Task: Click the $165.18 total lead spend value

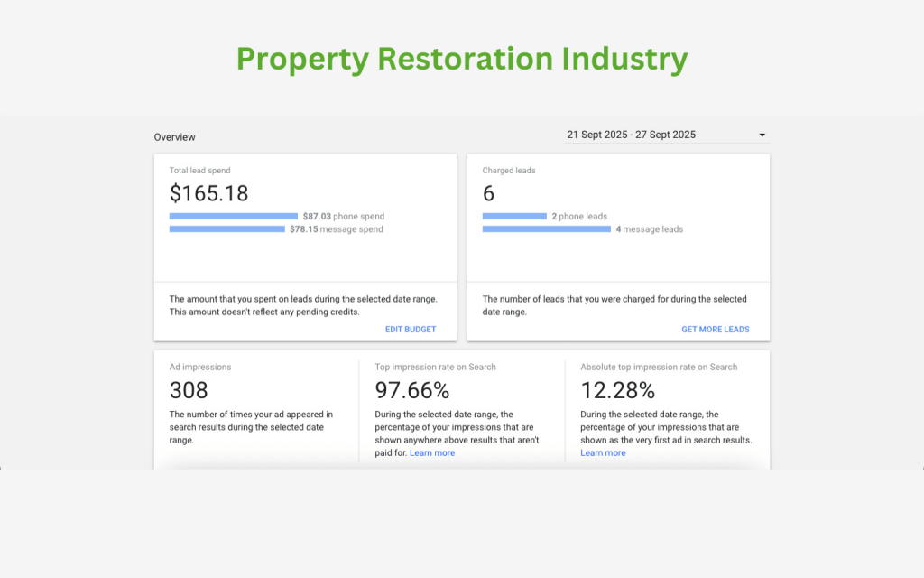Action: click(208, 193)
